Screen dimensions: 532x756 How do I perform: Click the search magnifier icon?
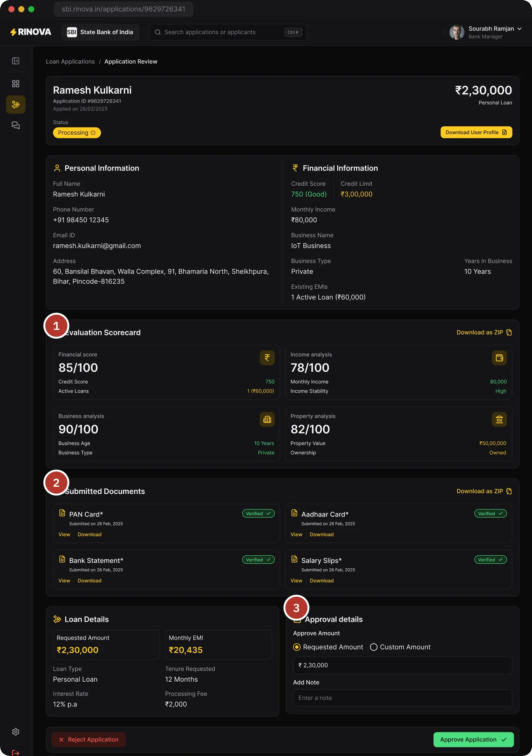point(158,32)
